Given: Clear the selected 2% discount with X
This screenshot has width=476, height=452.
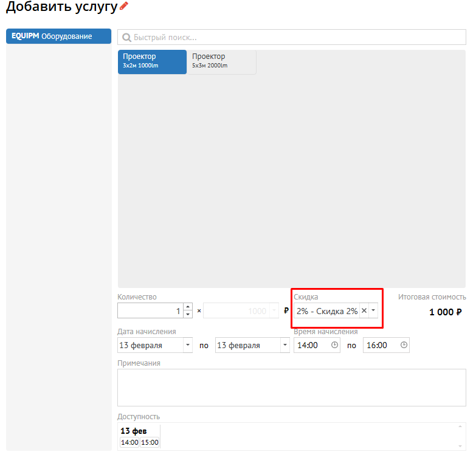Looking at the screenshot, I should (364, 310).
